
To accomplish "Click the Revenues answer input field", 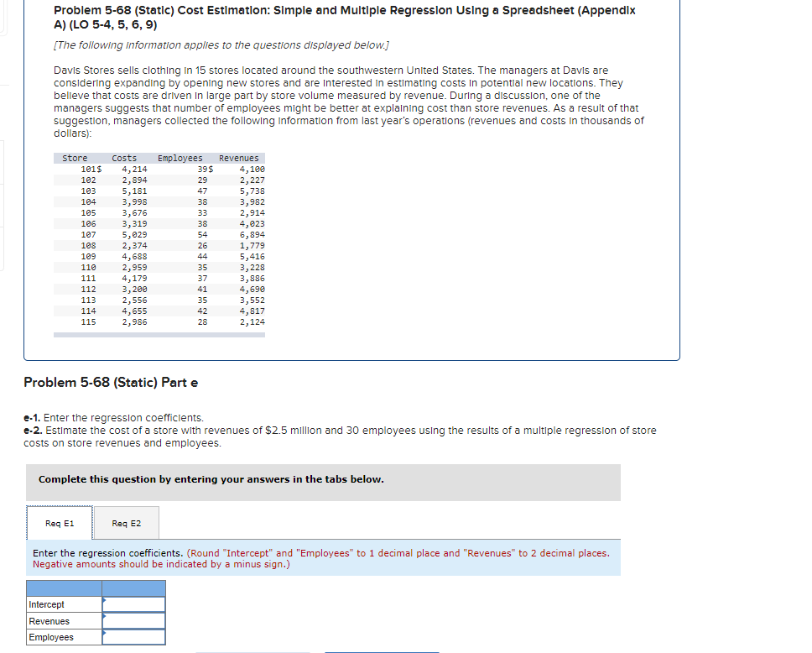I will 134,620.
